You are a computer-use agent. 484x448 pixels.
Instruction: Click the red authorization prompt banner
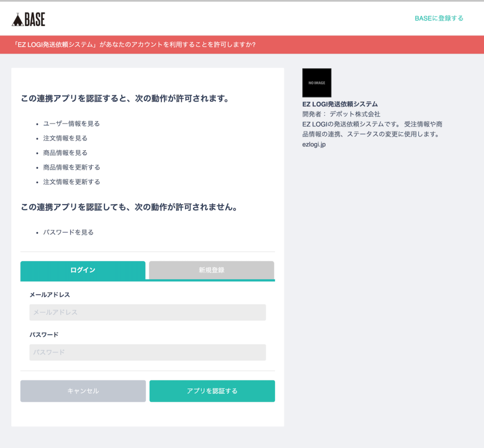[x=242, y=45]
